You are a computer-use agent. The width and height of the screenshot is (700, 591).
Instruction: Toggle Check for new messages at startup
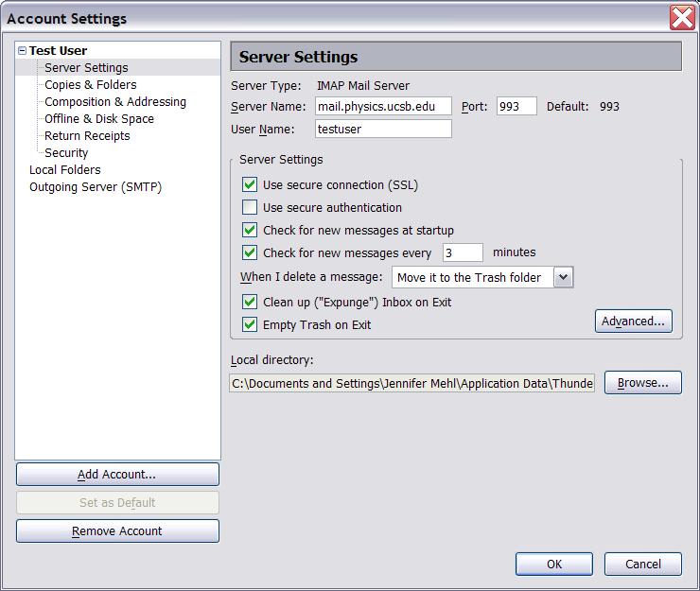250,230
